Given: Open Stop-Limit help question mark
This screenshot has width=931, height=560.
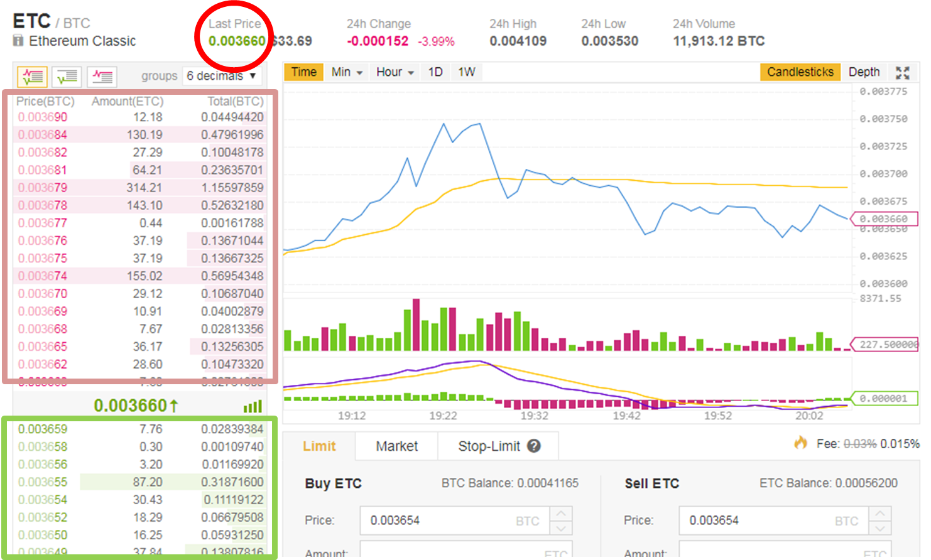Looking at the screenshot, I should 534,446.
